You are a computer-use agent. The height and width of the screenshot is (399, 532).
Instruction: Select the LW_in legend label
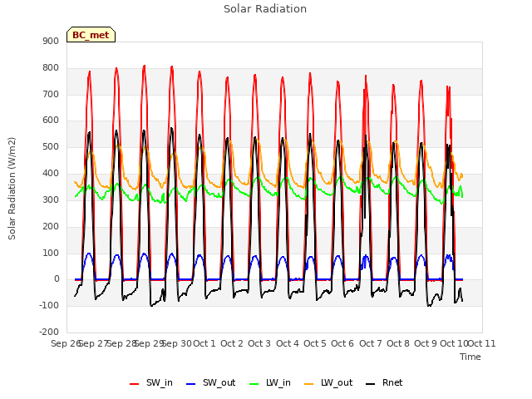click(x=278, y=382)
